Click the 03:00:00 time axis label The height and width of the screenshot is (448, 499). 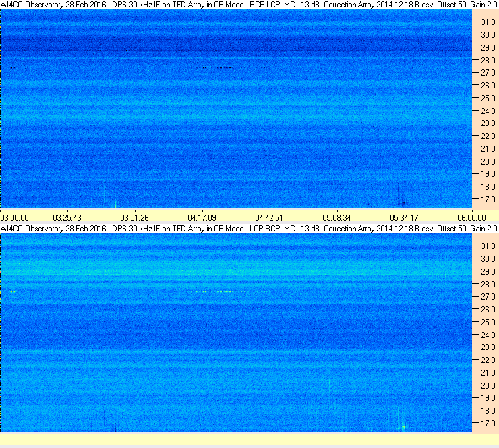click(15, 218)
